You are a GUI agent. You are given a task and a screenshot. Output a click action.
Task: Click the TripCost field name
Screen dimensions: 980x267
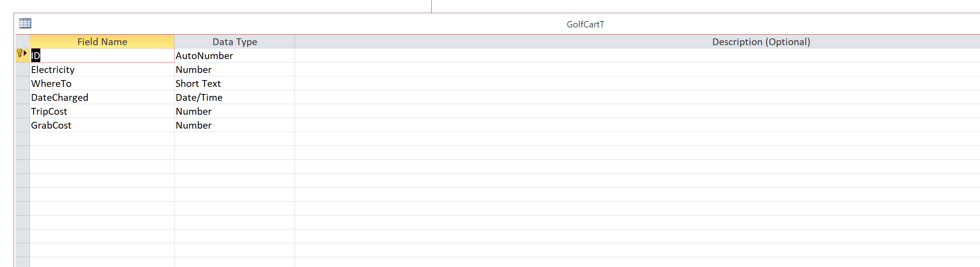tap(49, 111)
